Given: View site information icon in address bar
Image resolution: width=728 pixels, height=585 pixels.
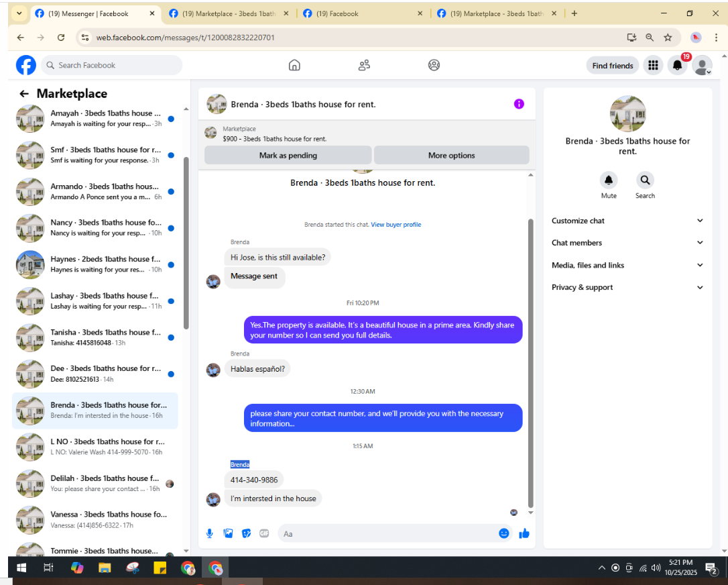Looking at the screenshot, I should tap(85, 38).
